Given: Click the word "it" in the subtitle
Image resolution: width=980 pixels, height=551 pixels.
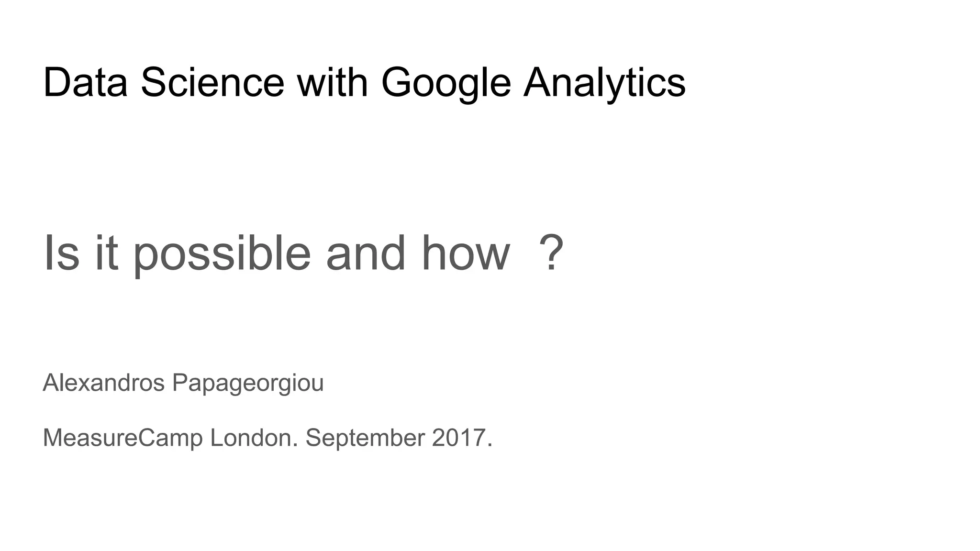Looking at the screenshot, I should (x=106, y=253).
